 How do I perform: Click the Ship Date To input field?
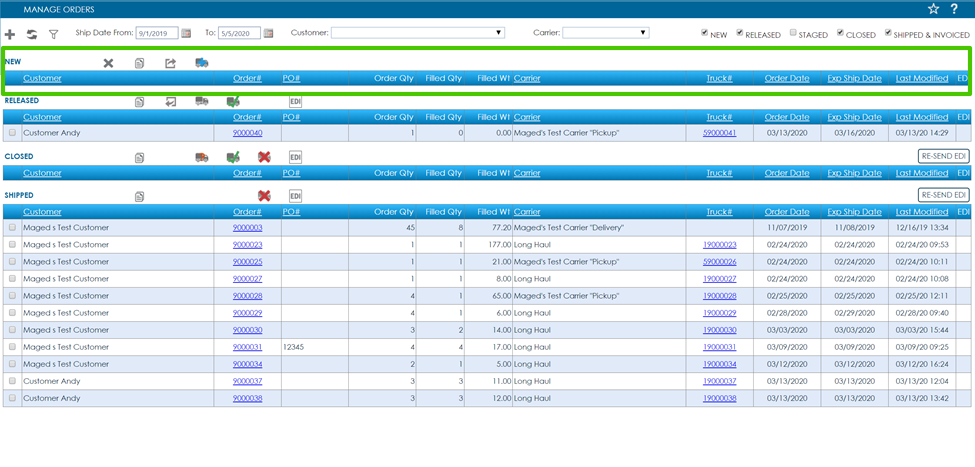pos(238,33)
